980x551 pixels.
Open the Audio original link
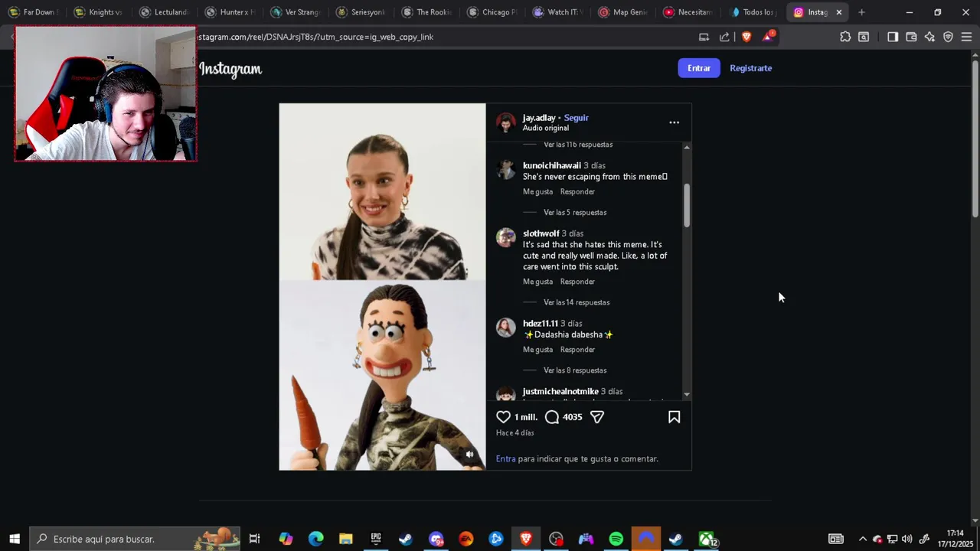click(x=546, y=128)
